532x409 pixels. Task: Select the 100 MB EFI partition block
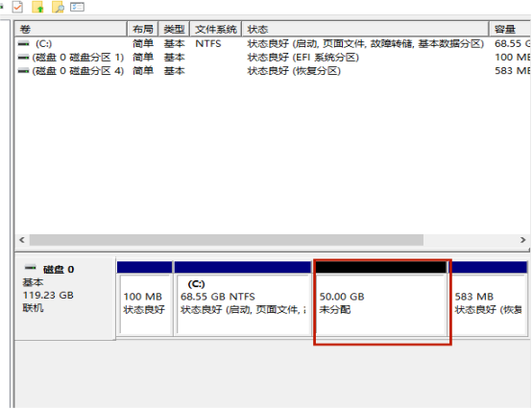coord(145,299)
